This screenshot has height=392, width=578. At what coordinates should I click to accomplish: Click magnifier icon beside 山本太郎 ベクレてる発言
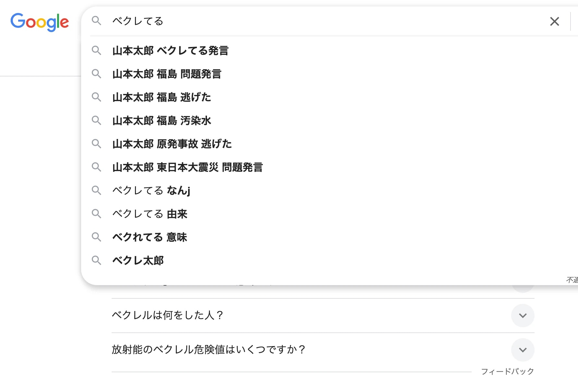pyautogui.click(x=96, y=51)
